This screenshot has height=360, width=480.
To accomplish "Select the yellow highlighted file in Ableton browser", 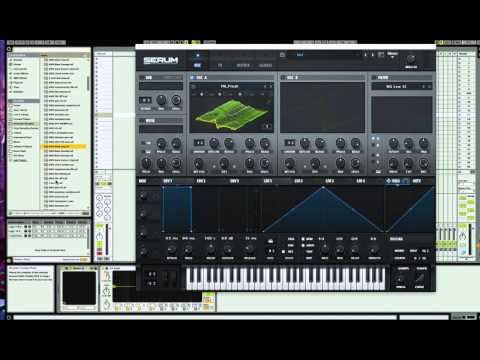I will [x=63, y=146].
